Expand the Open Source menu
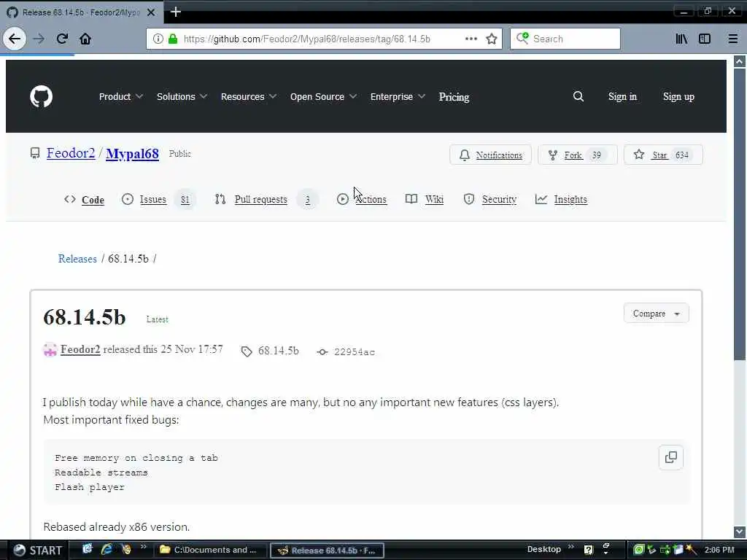Viewport: 747px width, 560px height. (323, 97)
